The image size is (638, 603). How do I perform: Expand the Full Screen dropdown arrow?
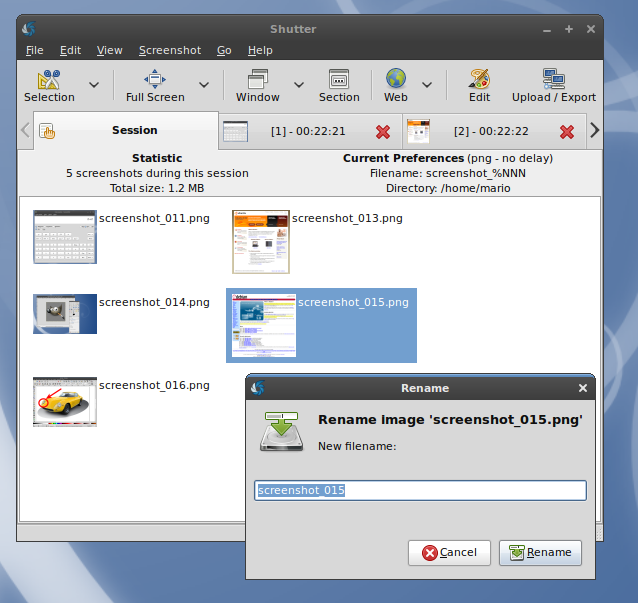[x=204, y=86]
